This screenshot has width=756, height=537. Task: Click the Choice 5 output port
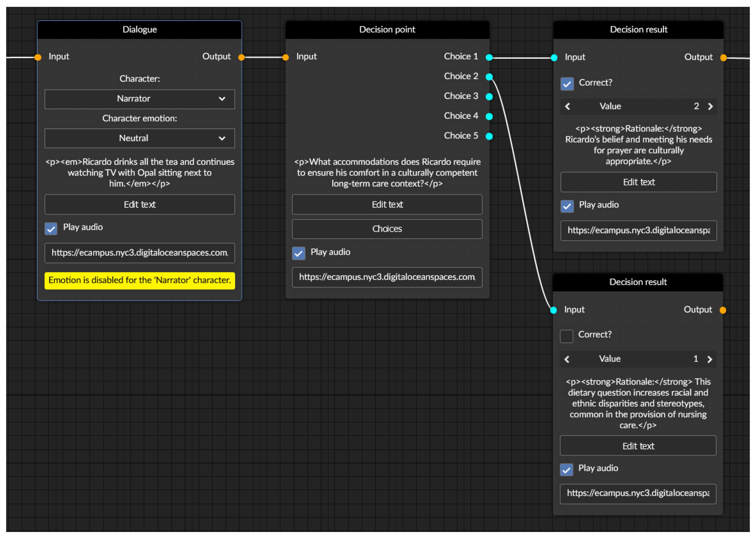[x=489, y=136]
